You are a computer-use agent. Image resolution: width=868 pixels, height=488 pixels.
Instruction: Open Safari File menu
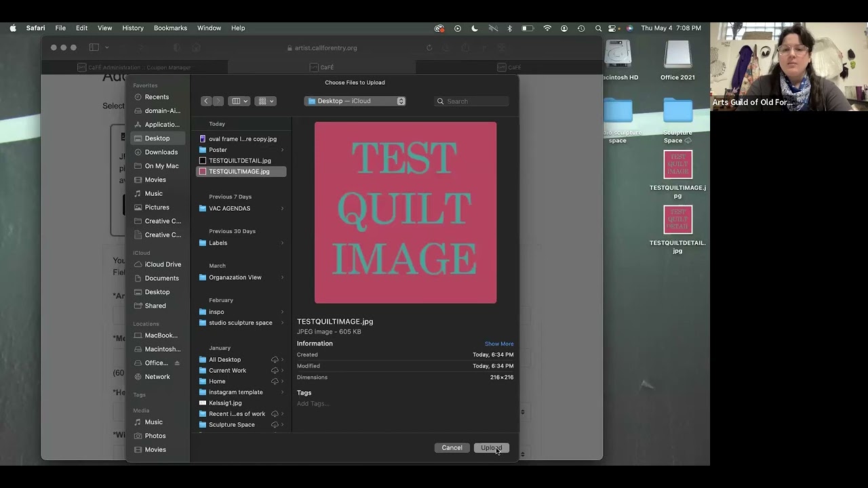60,28
